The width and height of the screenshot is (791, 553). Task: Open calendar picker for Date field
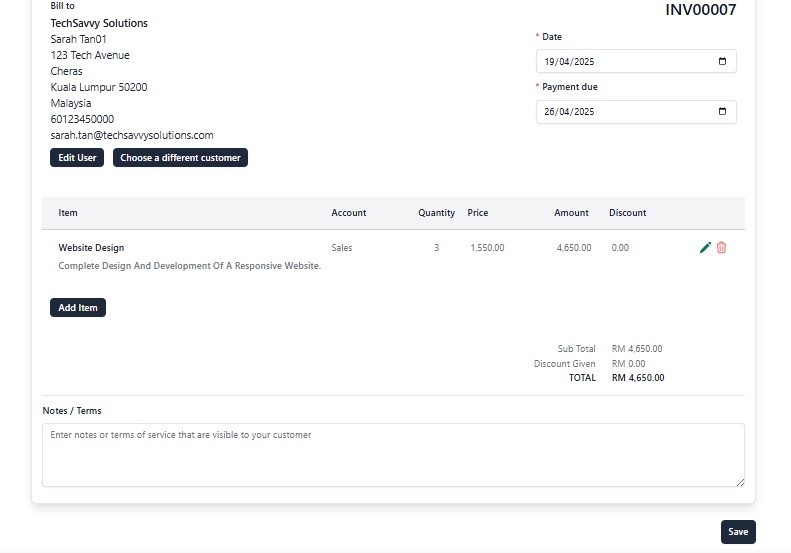tap(722, 61)
